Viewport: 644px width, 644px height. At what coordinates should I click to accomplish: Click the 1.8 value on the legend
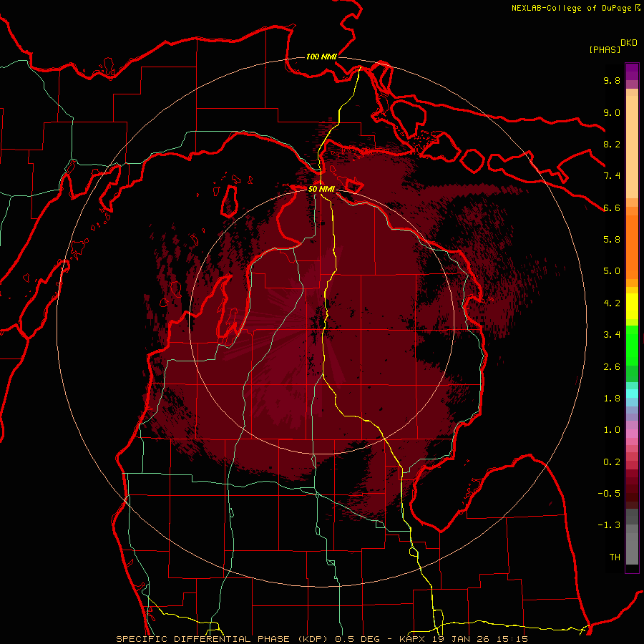pyautogui.click(x=612, y=399)
